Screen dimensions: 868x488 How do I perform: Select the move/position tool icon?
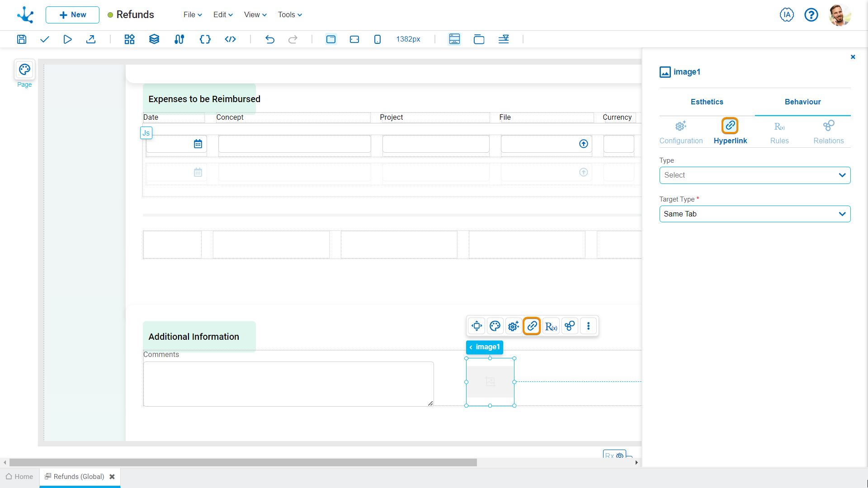click(477, 326)
